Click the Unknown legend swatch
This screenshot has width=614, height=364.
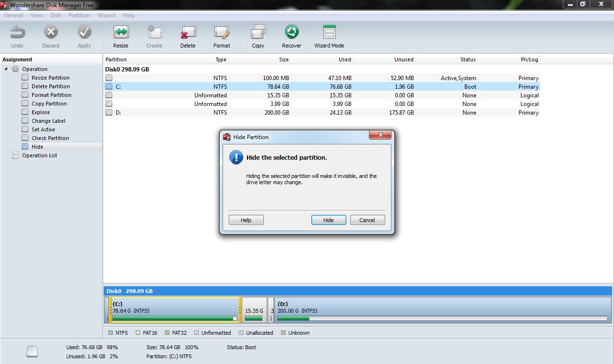click(283, 333)
